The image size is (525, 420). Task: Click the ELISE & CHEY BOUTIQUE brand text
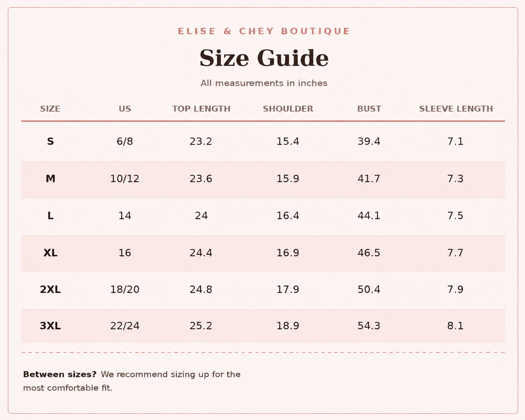click(x=264, y=31)
